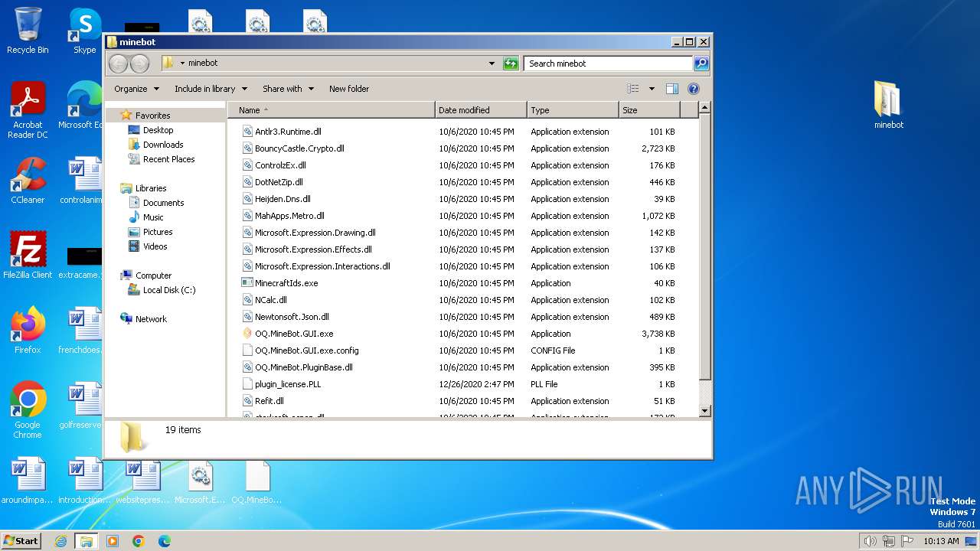Select Libraries in navigation pane

150,188
